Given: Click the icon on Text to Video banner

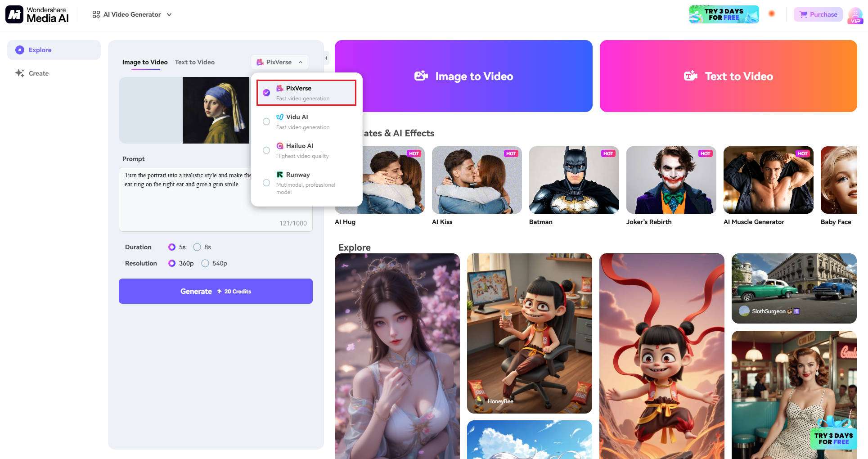Looking at the screenshot, I should (x=691, y=76).
